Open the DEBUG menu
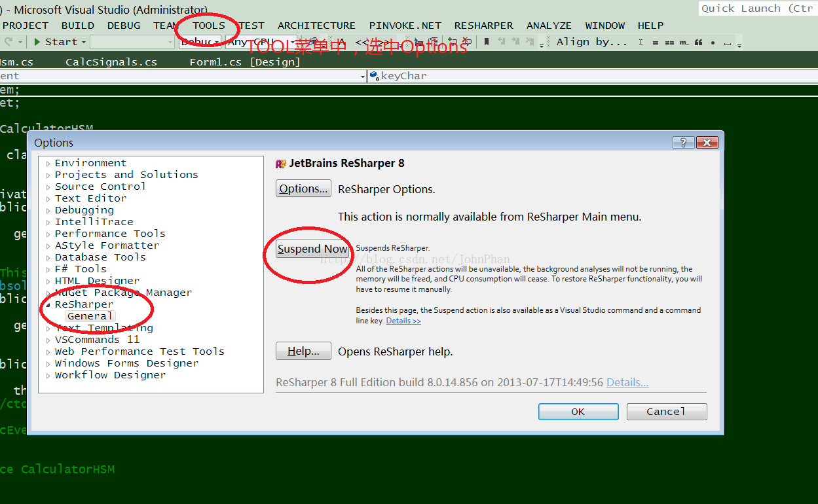The image size is (818, 504). pos(124,26)
